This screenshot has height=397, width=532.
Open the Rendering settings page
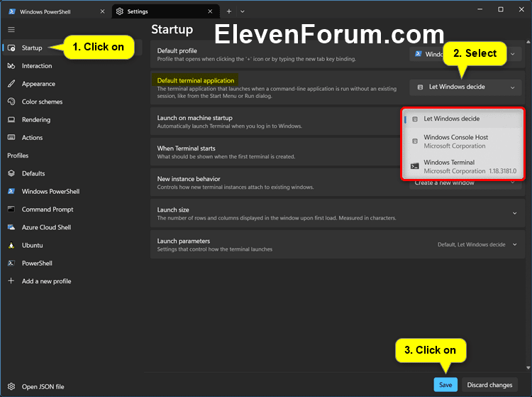click(72, 119)
